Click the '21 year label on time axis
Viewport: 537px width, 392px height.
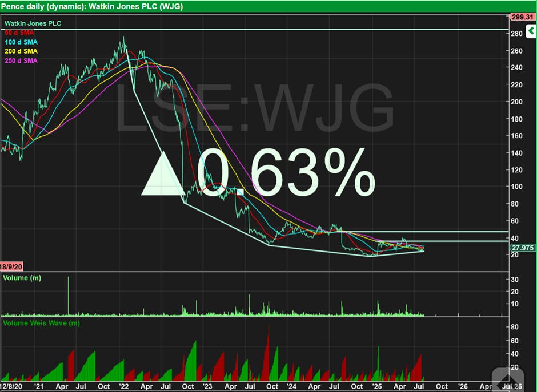pyautogui.click(x=39, y=386)
